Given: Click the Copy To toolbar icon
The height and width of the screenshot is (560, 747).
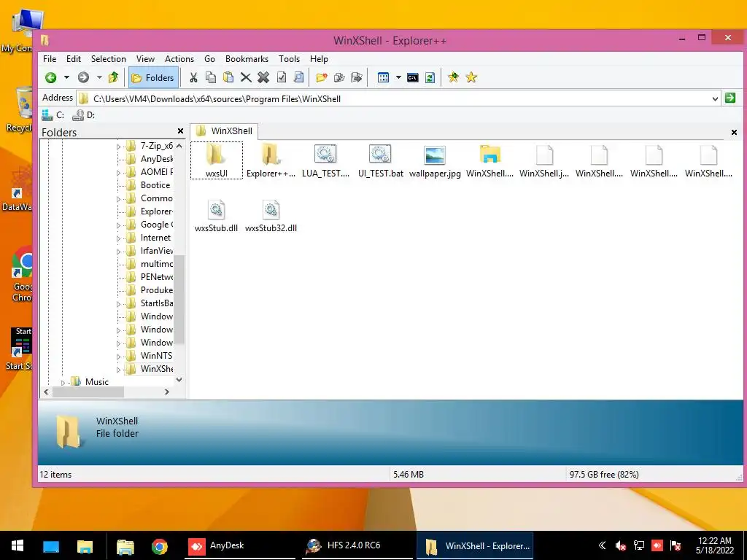Looking at the screenshot, I should click(x=339, y=77).
